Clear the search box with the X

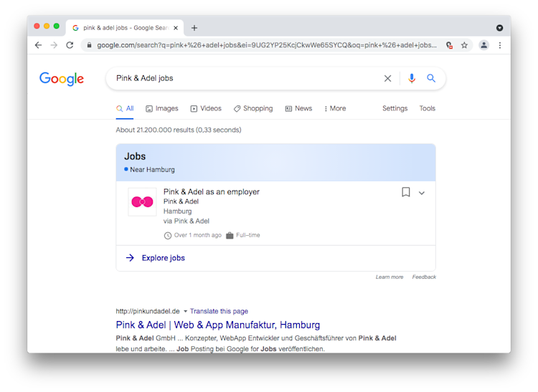tap(387, 78)
